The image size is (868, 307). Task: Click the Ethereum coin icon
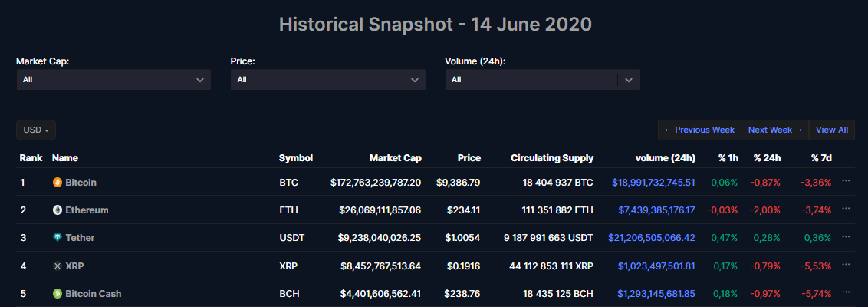(57, 210)
